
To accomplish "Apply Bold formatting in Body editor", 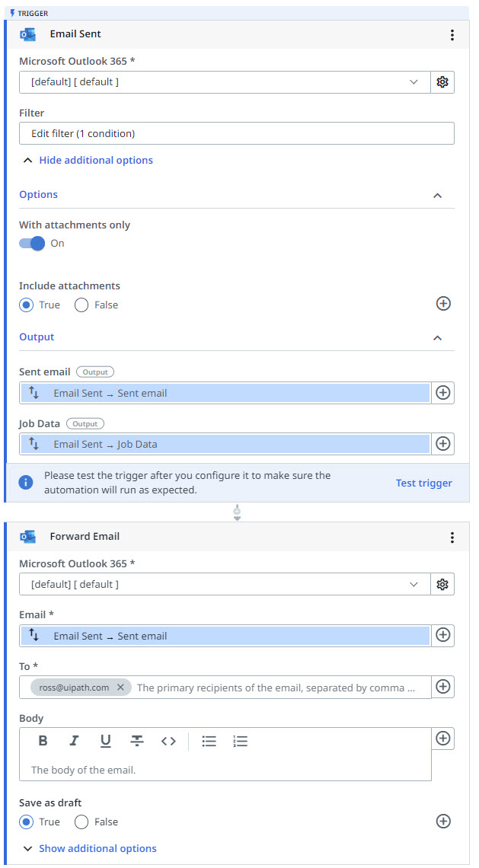I will [x=43, y=741].
